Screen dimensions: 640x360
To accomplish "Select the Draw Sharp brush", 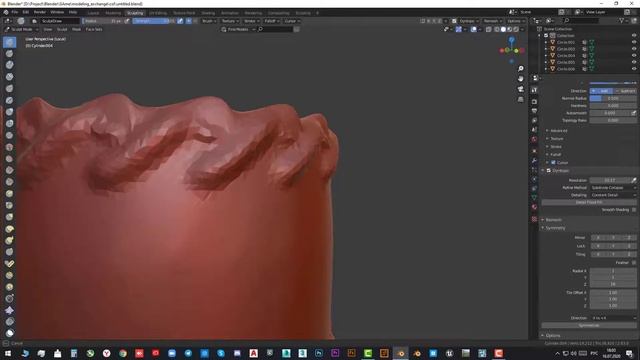I will [9, 53].
